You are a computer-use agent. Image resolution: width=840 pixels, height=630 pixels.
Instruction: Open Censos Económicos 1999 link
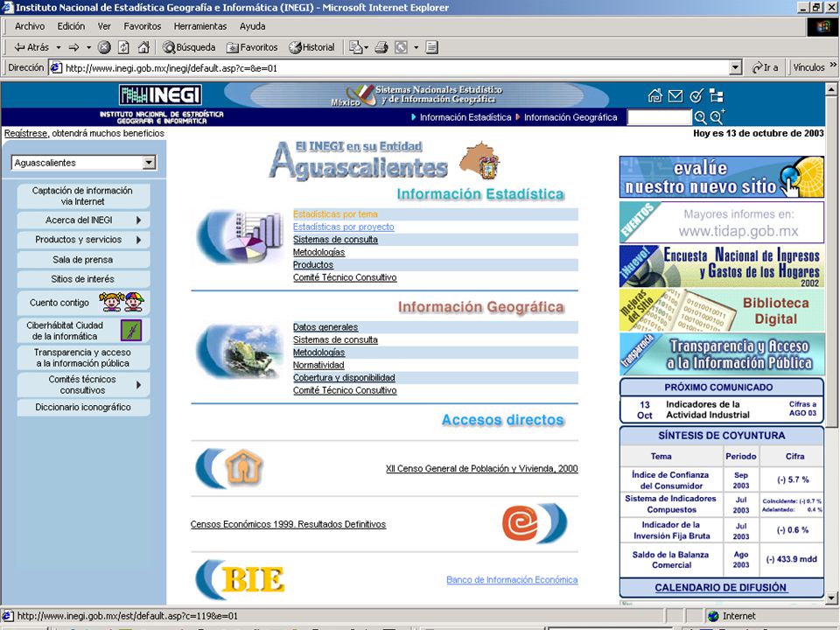click(288, 524)
